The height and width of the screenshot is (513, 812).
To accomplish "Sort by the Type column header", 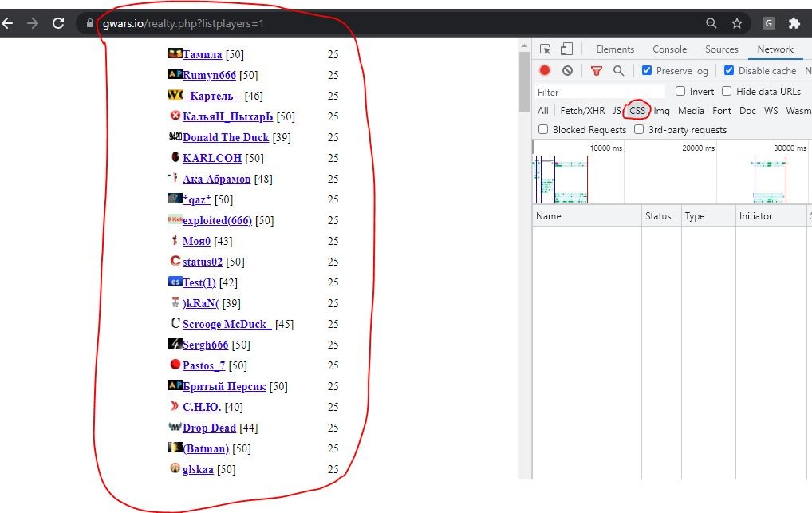I will click(x=708, y=215).
